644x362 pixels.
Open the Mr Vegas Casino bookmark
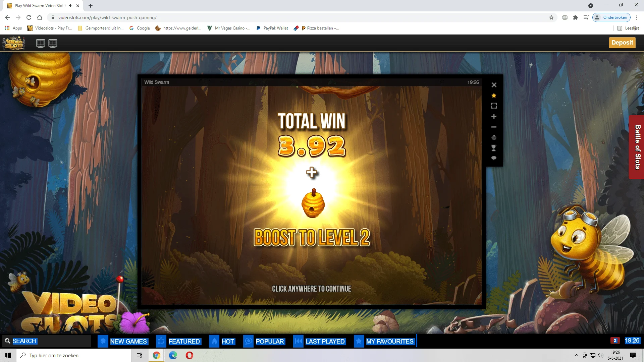coord(229,28)
